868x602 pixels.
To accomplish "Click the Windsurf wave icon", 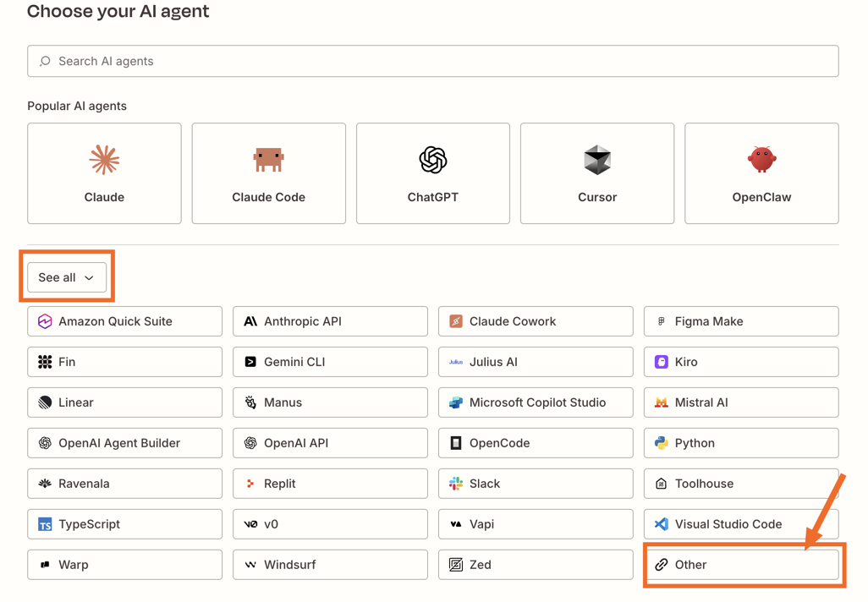I will coord(250,565).
